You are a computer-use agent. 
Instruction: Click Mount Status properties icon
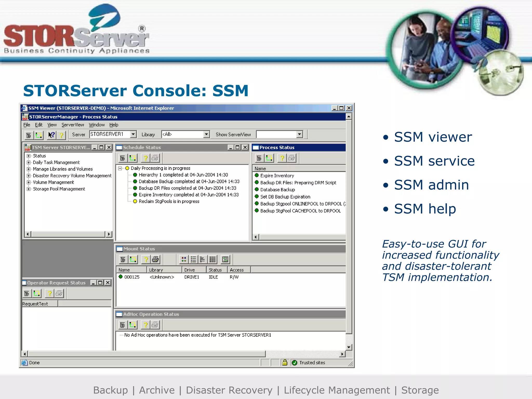(x=123, y=259)
